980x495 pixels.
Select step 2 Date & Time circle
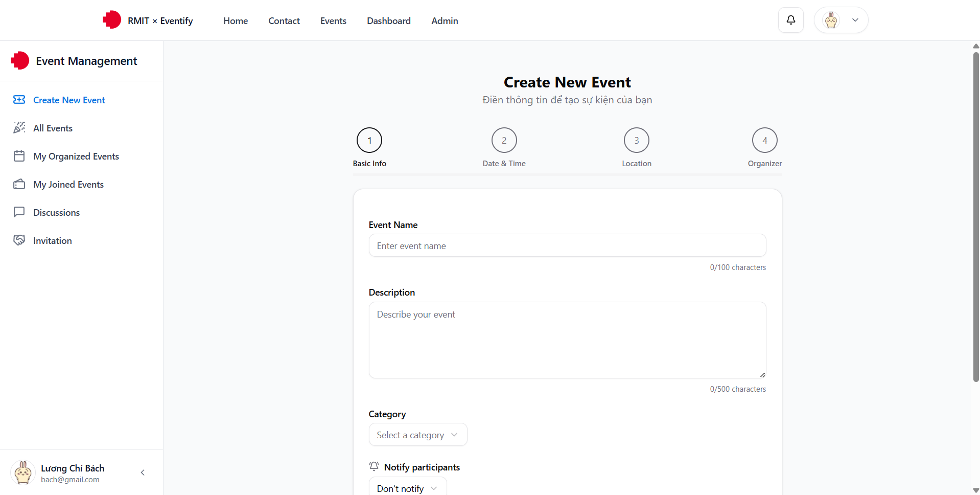(x=504, y=140)
